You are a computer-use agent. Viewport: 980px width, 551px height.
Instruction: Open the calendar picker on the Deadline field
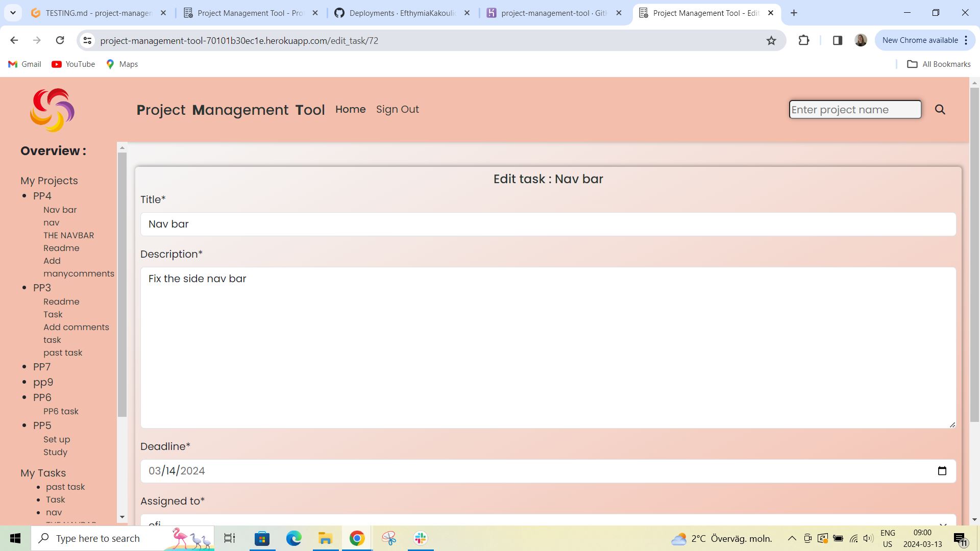tap(942, 471)
